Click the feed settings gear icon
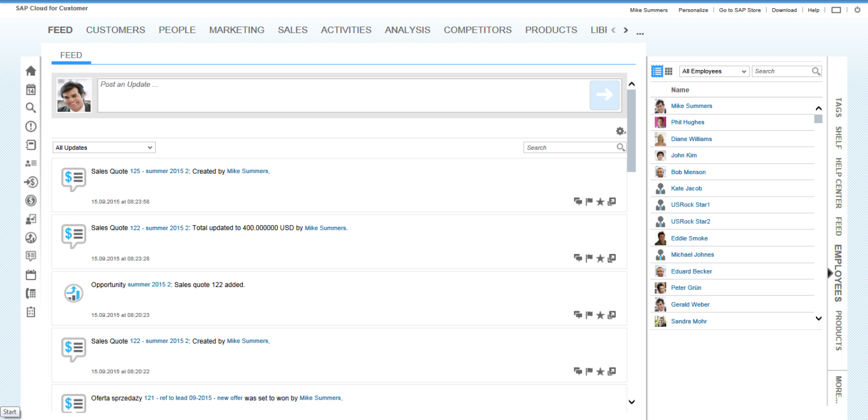This screenshot has height=420, width=868. [620, 131]
